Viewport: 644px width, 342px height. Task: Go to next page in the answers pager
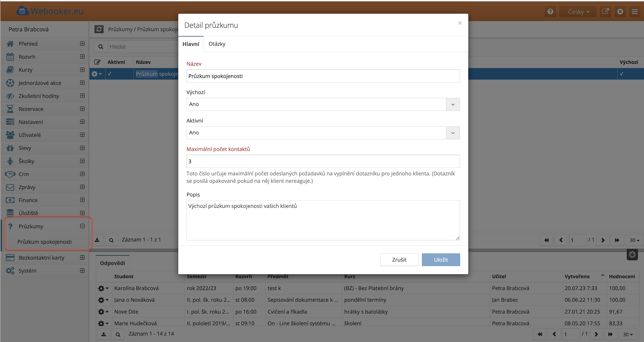596,334
